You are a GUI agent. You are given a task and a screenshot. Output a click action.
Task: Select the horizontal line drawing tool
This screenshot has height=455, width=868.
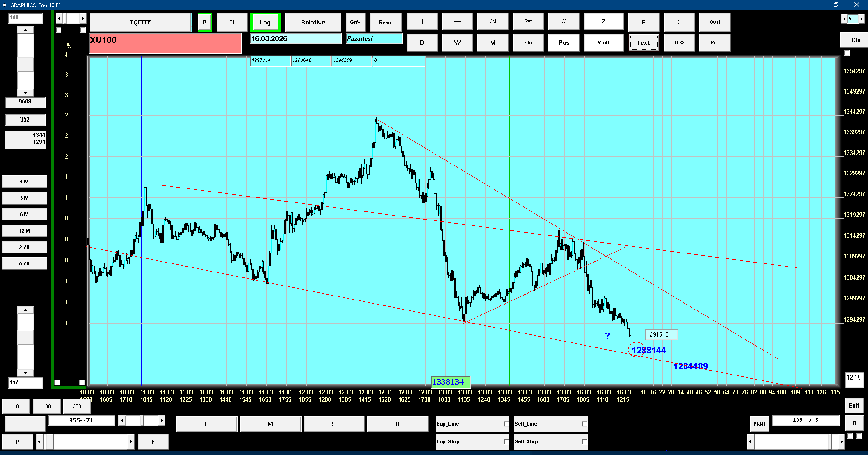(457, 22)
